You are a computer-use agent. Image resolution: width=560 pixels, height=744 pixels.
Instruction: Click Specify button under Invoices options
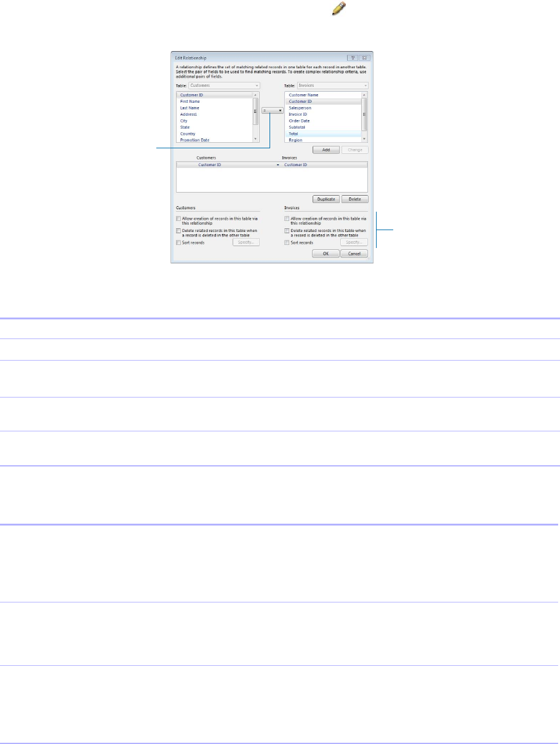pos(354,242)
